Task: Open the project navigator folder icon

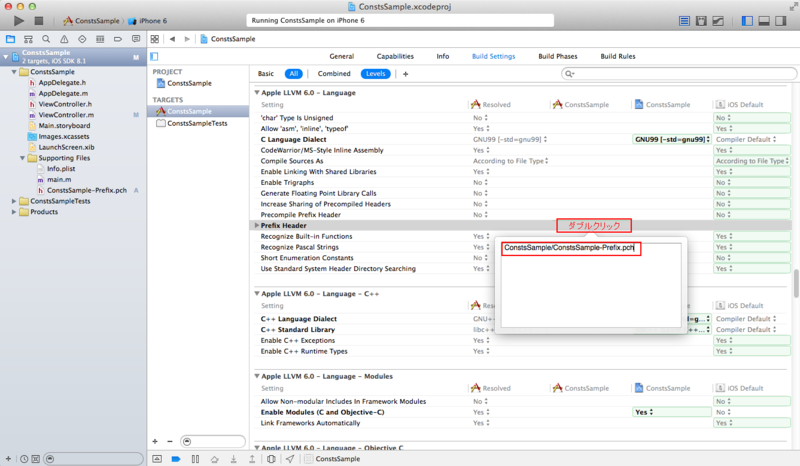Action: 10,39
